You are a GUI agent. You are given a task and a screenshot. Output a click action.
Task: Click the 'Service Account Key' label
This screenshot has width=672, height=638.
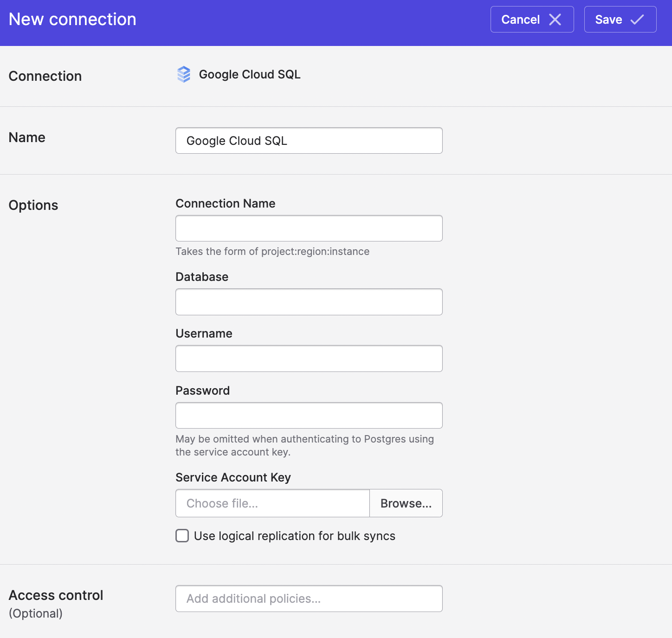[233, 477]
